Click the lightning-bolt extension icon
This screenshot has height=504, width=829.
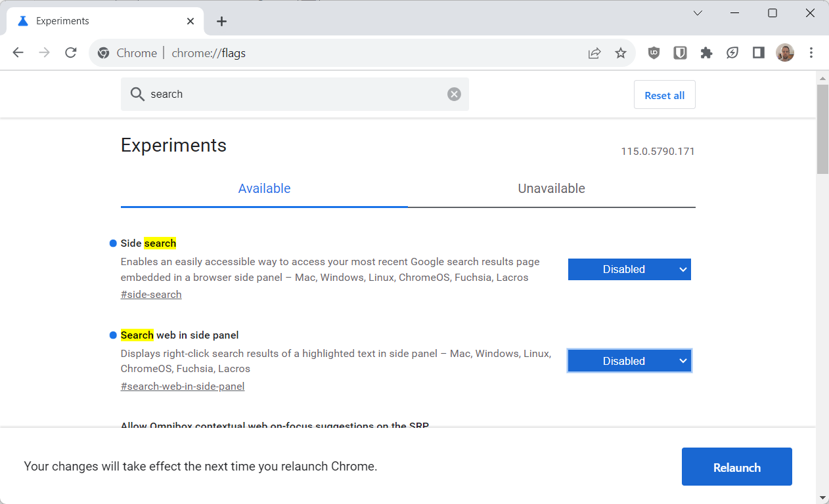(732, 53)
